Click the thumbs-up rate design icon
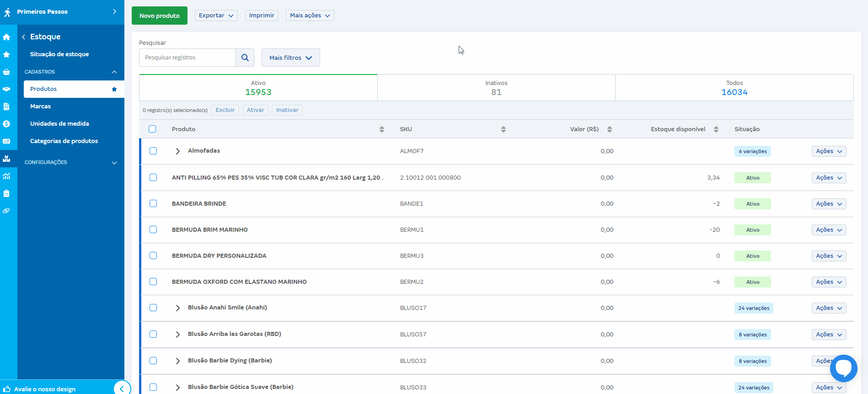 point(7,389)
